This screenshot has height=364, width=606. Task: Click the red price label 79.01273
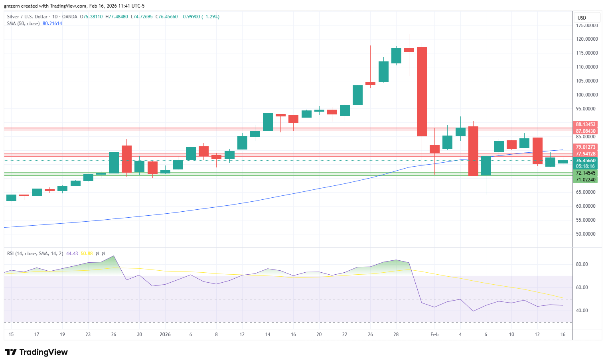click(586, 147)
